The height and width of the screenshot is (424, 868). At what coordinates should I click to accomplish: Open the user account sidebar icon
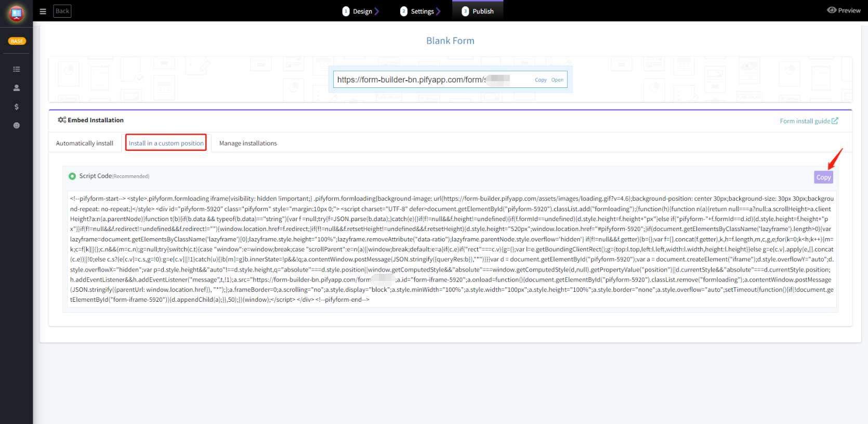(x=17, y=88)
